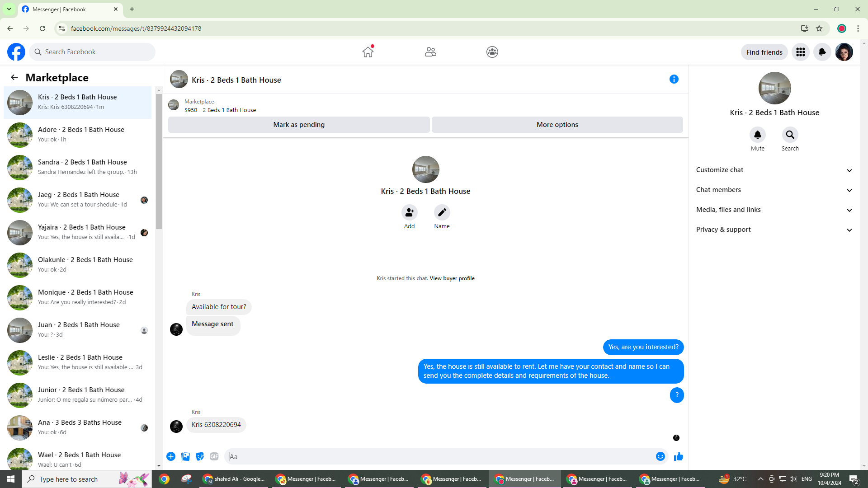
Task: Search in conversation magnifier icon
Action: tap(790, 135)
